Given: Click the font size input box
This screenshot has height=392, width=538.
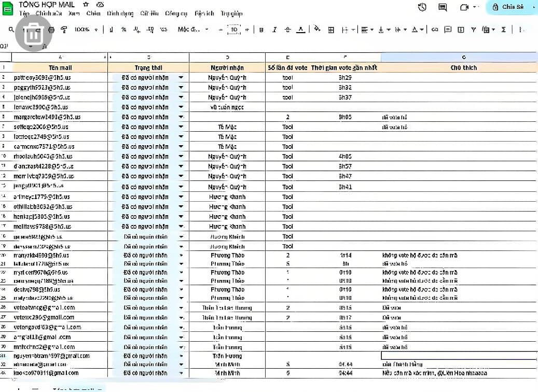Looking at the screenshot, I should [234, 30].
